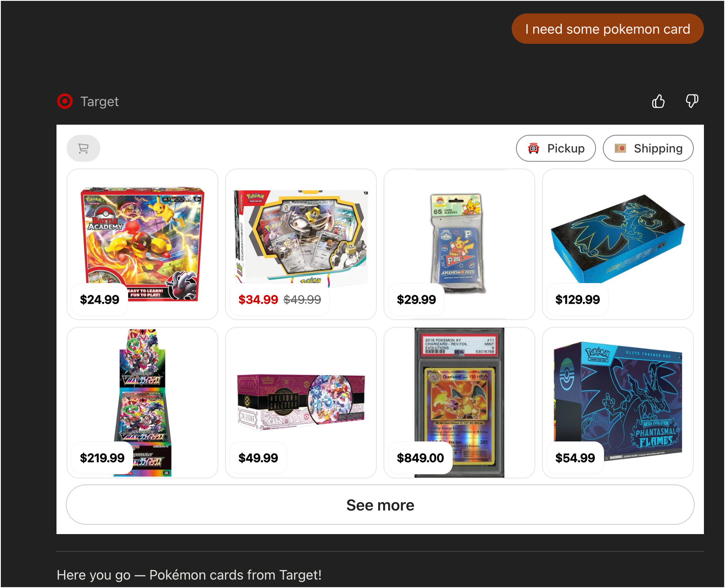
Task: Open the Holiday Calendar product
Action: (x=301, y=403)
